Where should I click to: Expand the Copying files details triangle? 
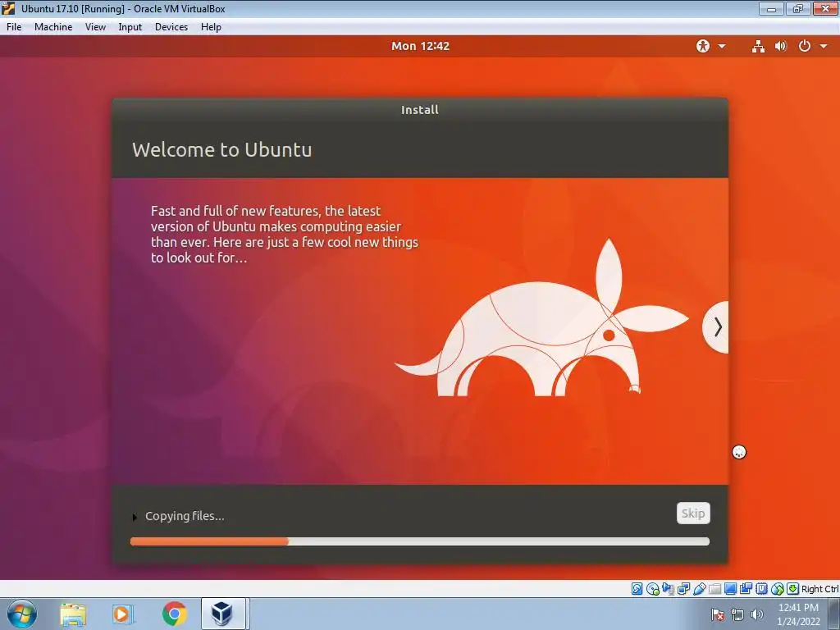(x=135, y=517)
